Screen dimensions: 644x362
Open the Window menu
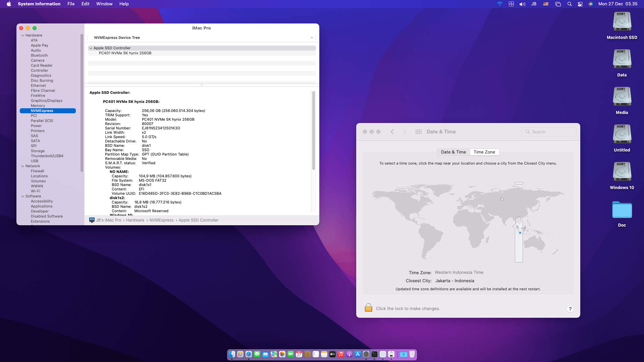[x=104, y=4]
